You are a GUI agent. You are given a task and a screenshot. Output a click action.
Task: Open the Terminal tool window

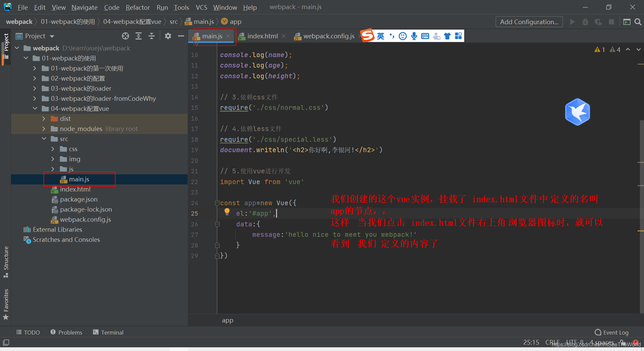[108, 332]
